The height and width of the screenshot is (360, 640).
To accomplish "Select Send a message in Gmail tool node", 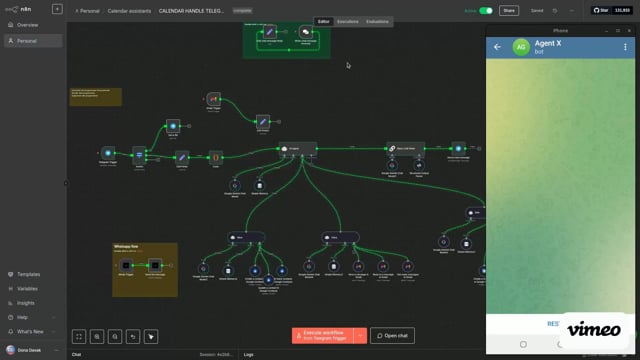I will click(x=358, y=267).
